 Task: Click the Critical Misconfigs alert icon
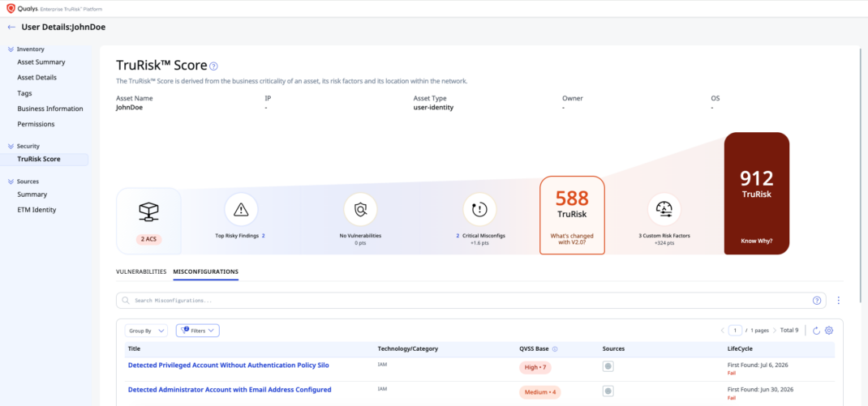[x=479, y=209]
